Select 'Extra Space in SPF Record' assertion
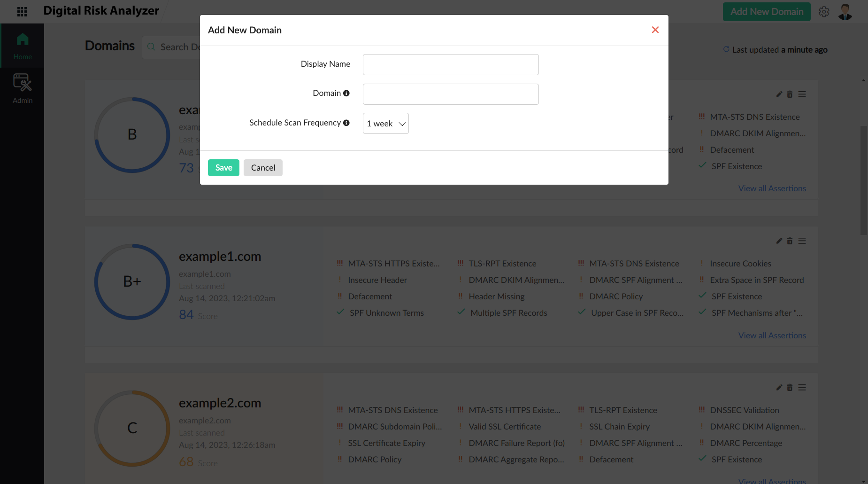 tap(757, 280)
